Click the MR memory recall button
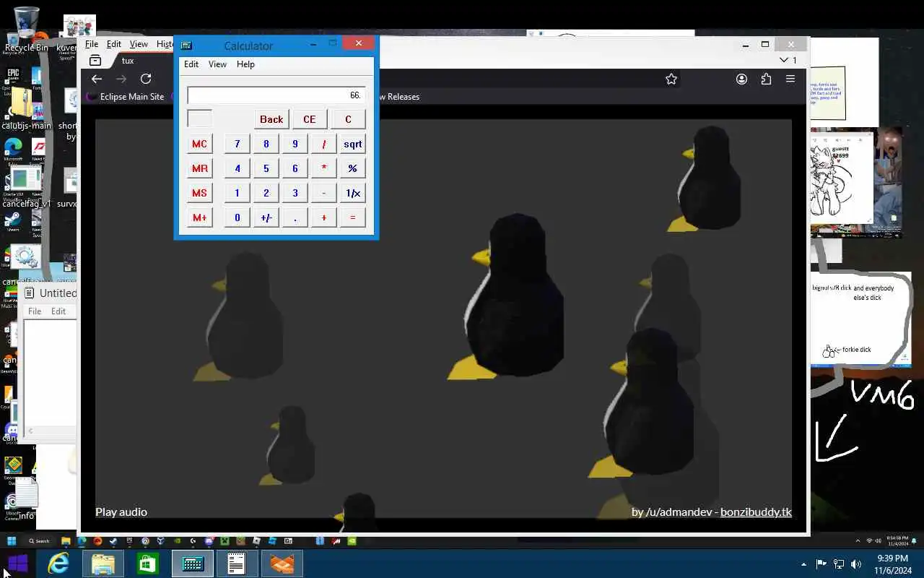 pos(200,168)
